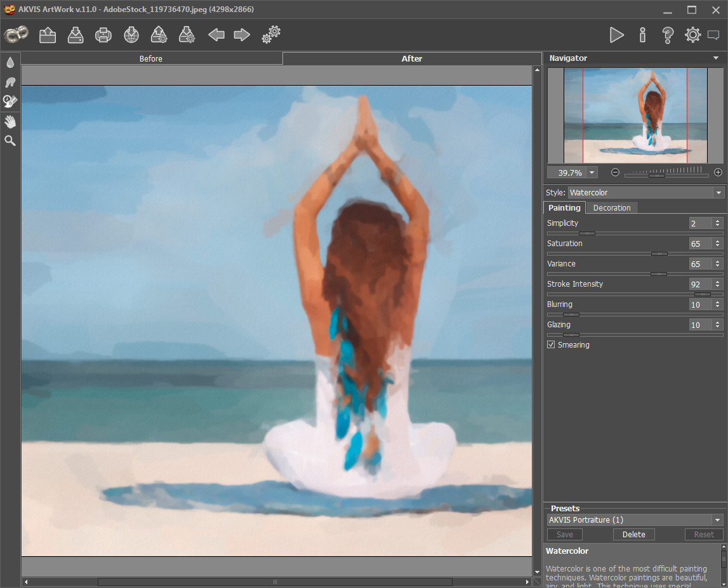The width and height of the screenshot is (728, 588).
Task: Switch to the Decoration tab
Action: 611,207
